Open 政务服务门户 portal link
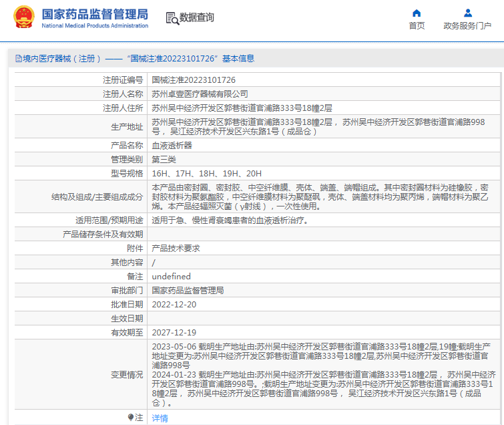The height and width of the screenshot is (425, 504). click(x=467, y=26)
